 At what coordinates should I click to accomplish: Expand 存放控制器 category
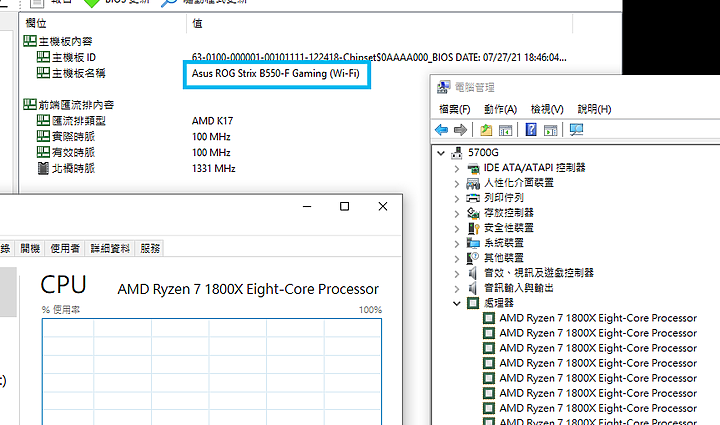[x=456, y=213]
